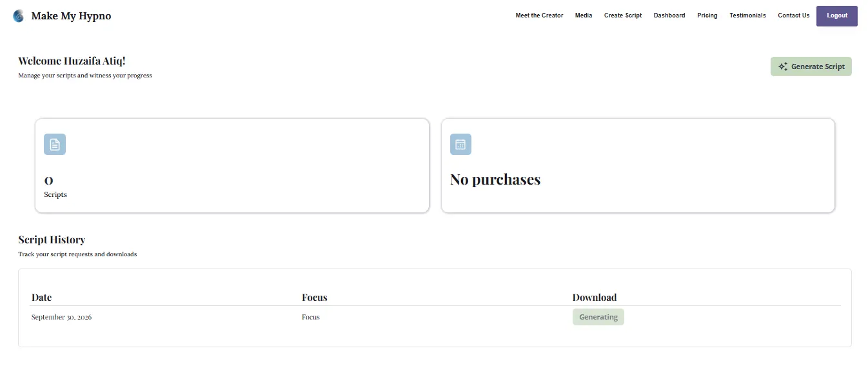Click the "Focus" cell in the September row
The image size is (868, 366).
(x=311, y=317)
